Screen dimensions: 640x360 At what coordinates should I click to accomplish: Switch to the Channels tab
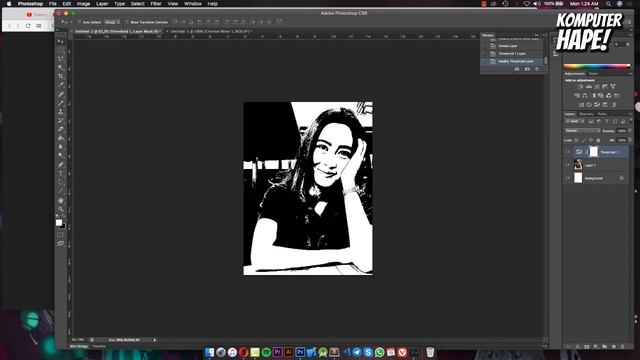click(x=587, y=114)
